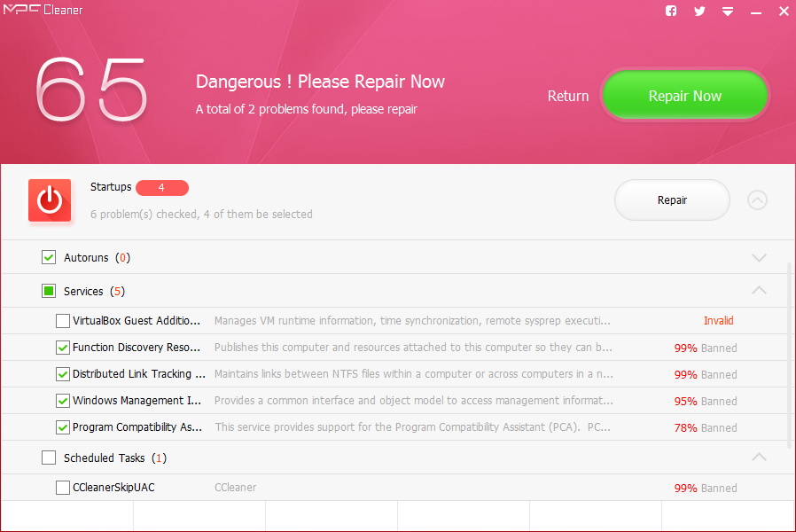Collapse the Startups section with circled chevron

point(757,200)
